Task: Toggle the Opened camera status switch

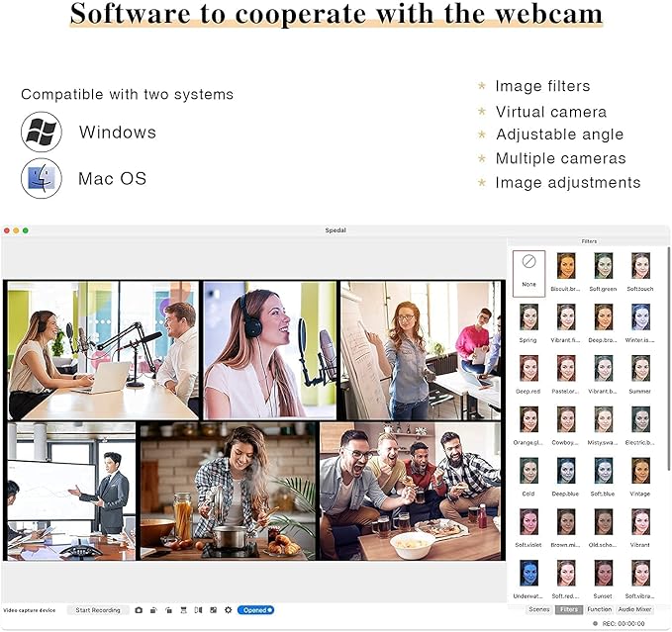Action: click(x=255, y=610)
